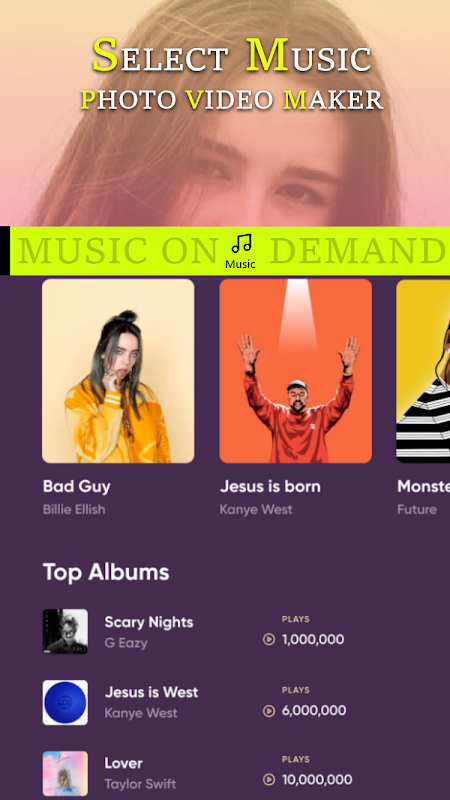Open Kanye West under Jesus is born
Image resolution: width=450 pixels, height=800 pixels.
point(256,509)
